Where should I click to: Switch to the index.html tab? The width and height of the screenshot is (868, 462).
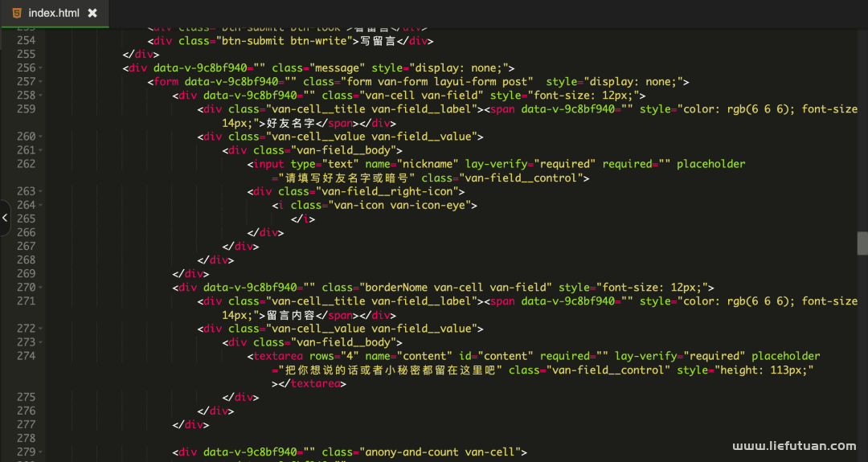pyautogui.click(x=53, y=13)
